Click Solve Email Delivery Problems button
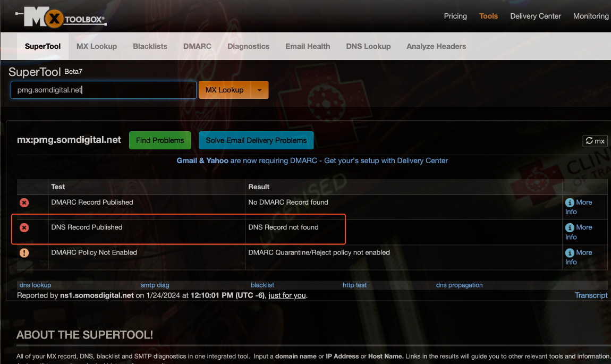The image size is (611, 364). pyautogui.click(x=256, y=140)
